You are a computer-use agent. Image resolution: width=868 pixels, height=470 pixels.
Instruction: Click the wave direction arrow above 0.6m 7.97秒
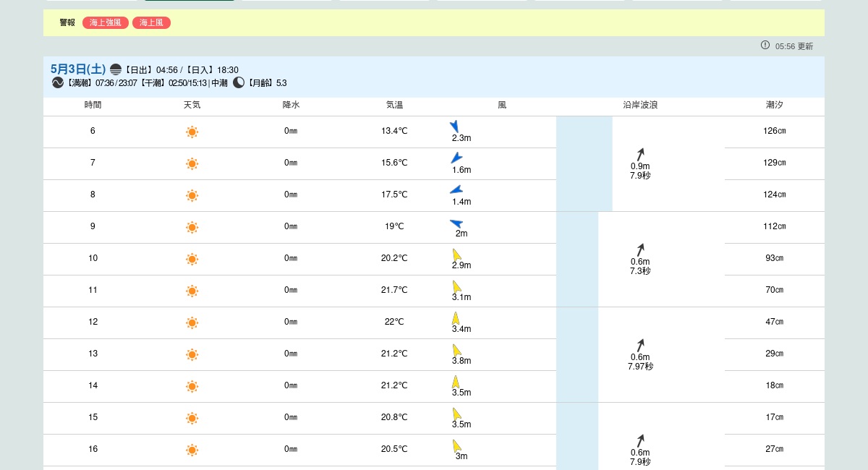pos(640,345)
